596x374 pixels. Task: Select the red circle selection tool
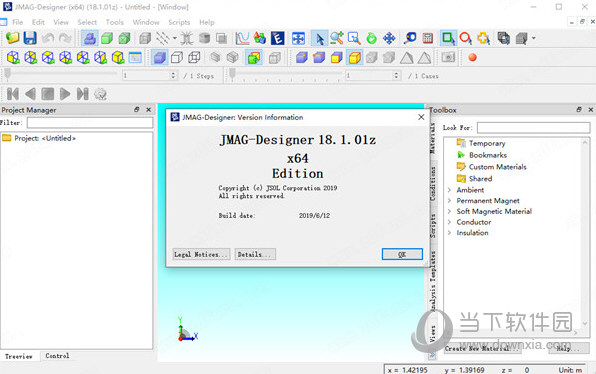click(466, 38)
